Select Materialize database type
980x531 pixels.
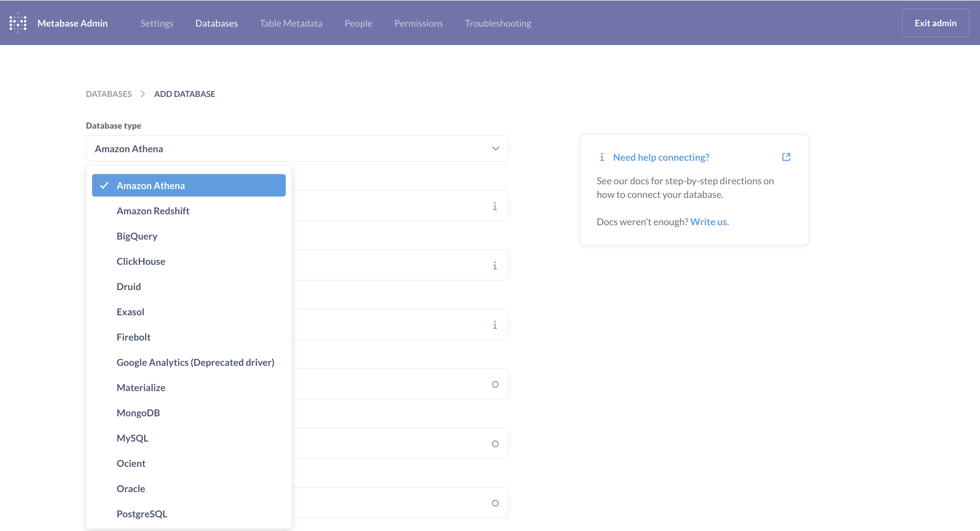(x=189, y=387)
